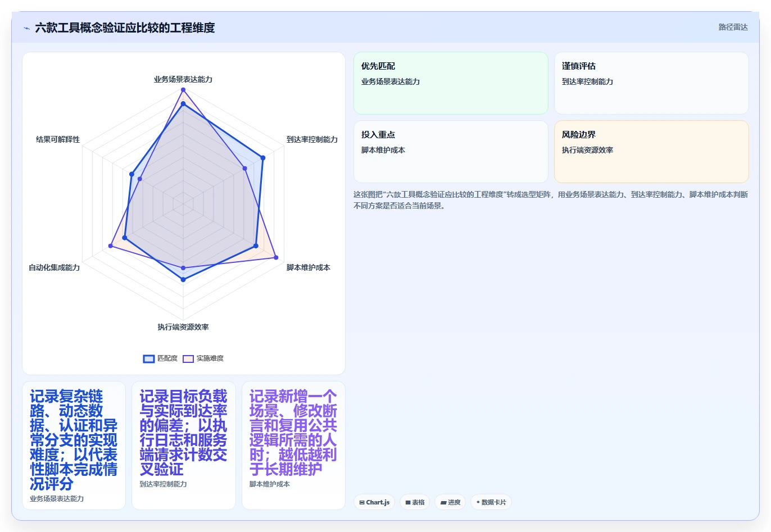This screenshot has width=771, height=532.
Task: Click the blue data point near 结果可解释性
Action: pyautogui.click(x=131, y=174)
